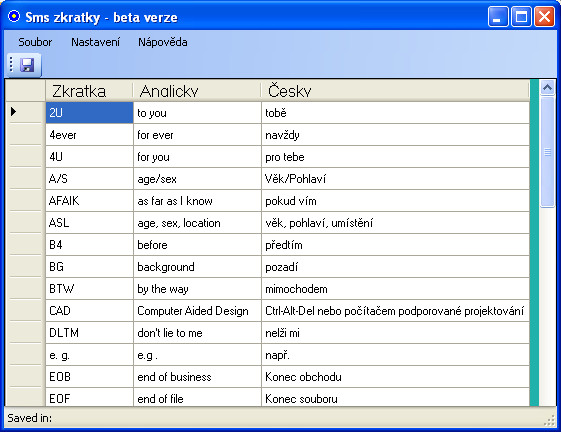Sort by the Česky column header
561x432 pixels.
point(395,91)
